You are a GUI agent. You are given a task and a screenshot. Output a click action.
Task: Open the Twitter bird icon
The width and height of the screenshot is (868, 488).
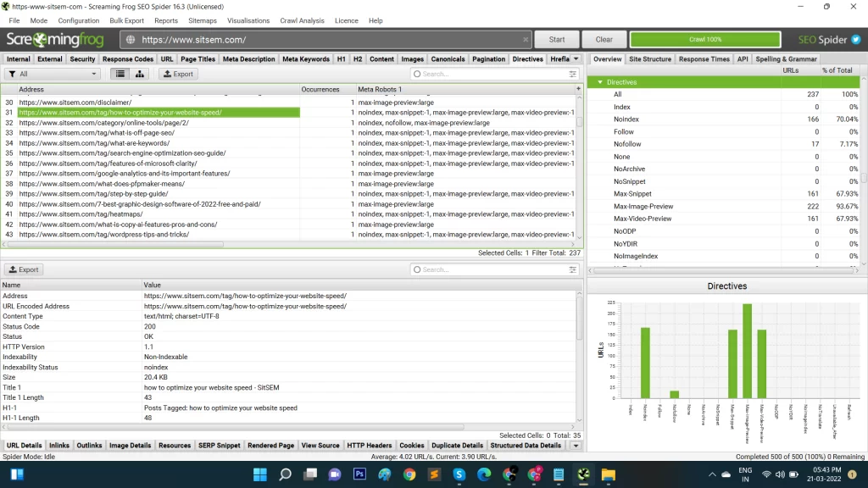[x=856, y=39]
